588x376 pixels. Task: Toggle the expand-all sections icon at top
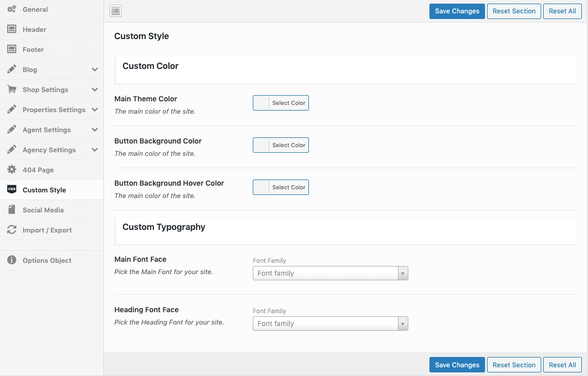pyautogui.click(x=116, y=11)
